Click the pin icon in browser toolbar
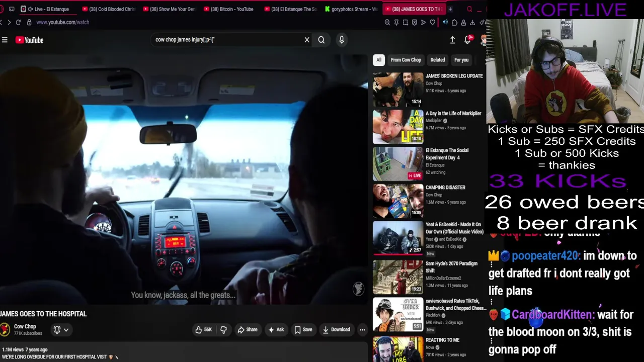This screenshot has height=362, width=644. tap(396, 22)
